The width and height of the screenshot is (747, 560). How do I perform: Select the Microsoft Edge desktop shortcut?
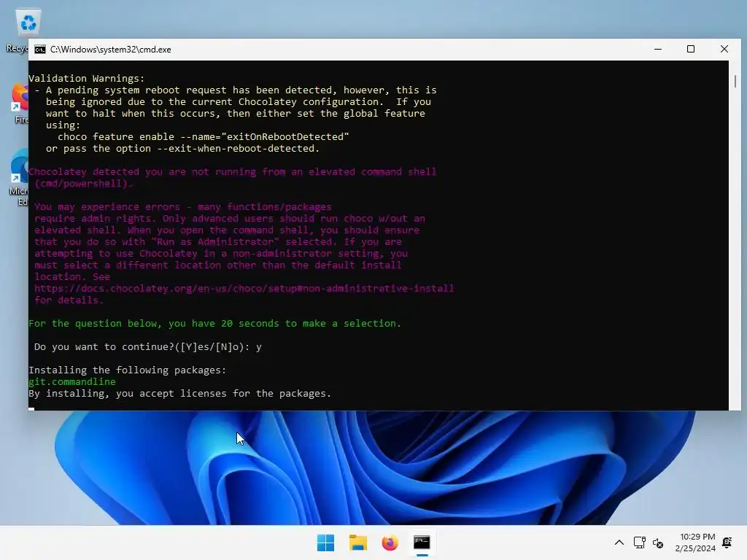pos(19,177)
